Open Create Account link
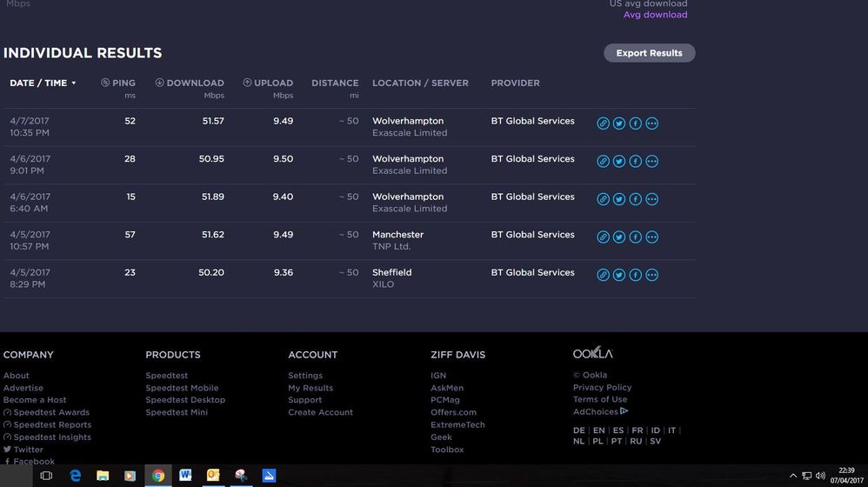868x487 pixels. (x=321, y=412)
